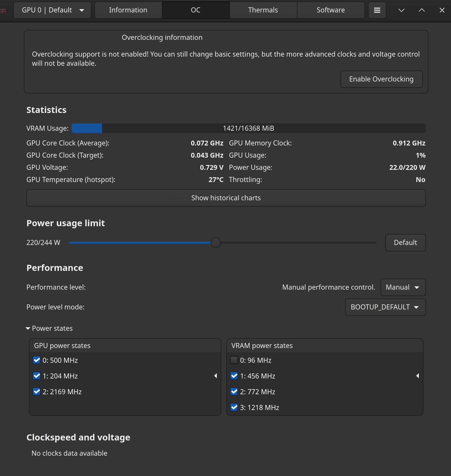
Task: Open the GPU 0 | Default selector
Action: [x=52, y=10]
